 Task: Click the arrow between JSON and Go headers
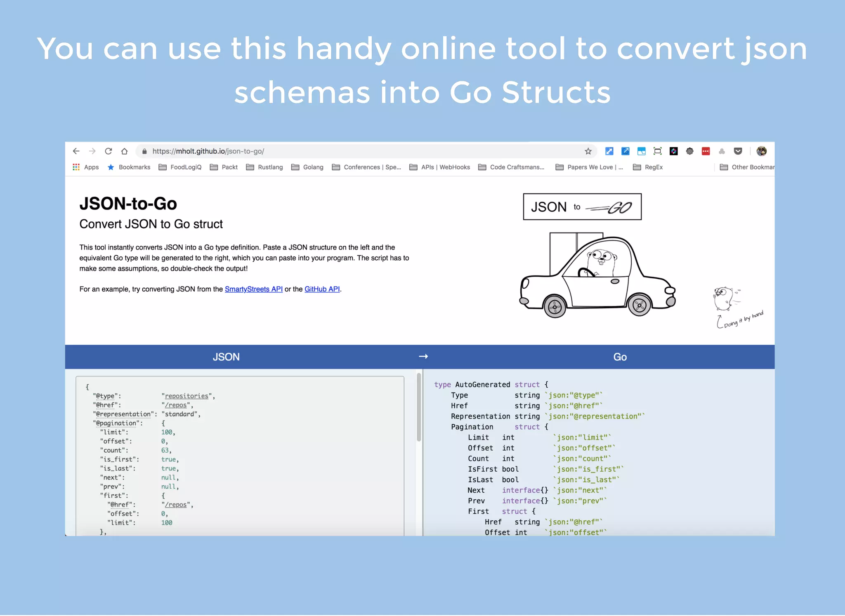423,356
